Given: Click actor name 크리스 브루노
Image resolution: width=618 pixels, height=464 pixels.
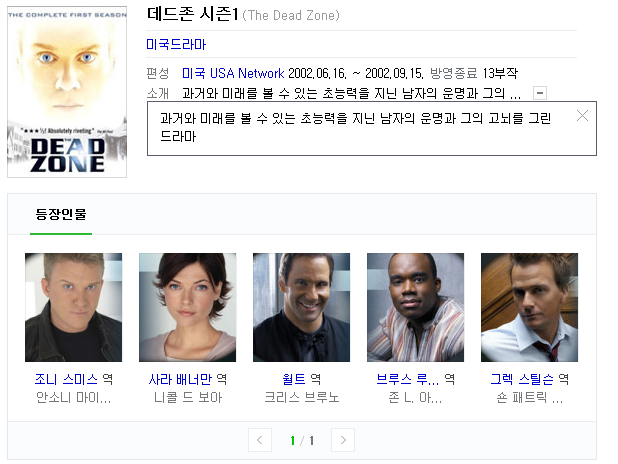Looking at the screenshot, I should 302,397.
